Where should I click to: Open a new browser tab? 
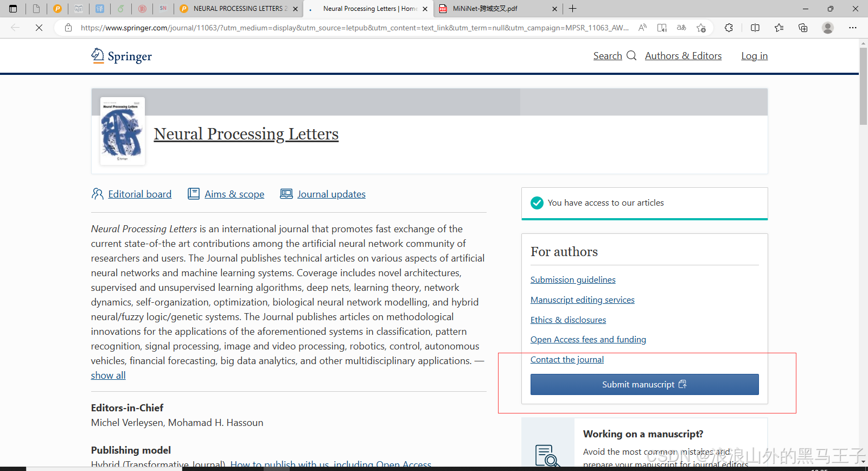[x=573, y=9]
